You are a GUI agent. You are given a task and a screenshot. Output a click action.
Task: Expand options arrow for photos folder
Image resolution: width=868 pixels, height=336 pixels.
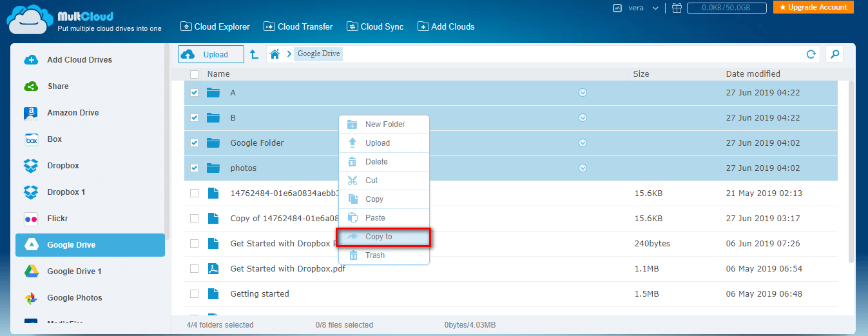coord(583,168)
